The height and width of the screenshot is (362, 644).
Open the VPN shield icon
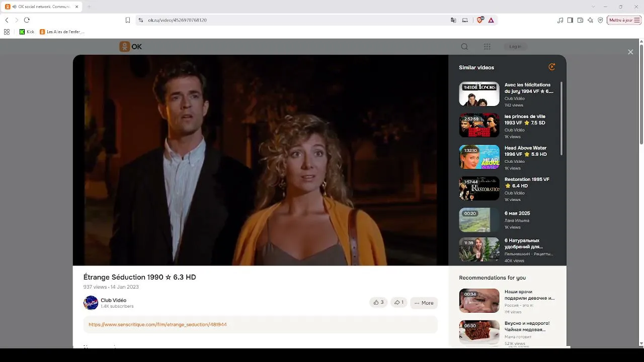pos(600,20)
